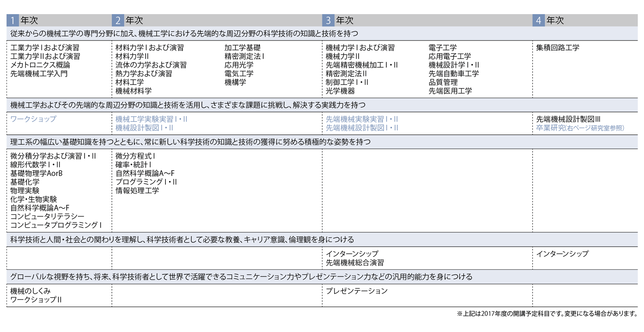Open 機械工学実験実習Ⅰ・Ⅱ link

click(x=151, y=119)
